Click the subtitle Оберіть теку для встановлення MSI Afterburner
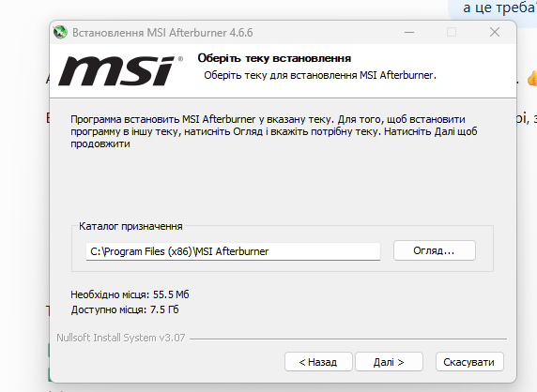This screenshot has height=392, width=537. (x=320, y=75)
